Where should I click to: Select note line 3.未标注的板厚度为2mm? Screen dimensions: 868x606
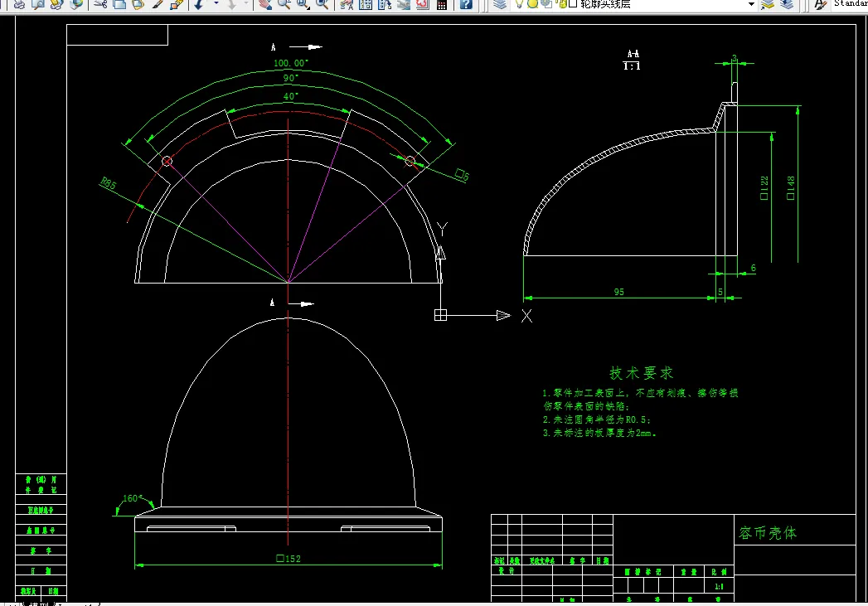[599, 433]
